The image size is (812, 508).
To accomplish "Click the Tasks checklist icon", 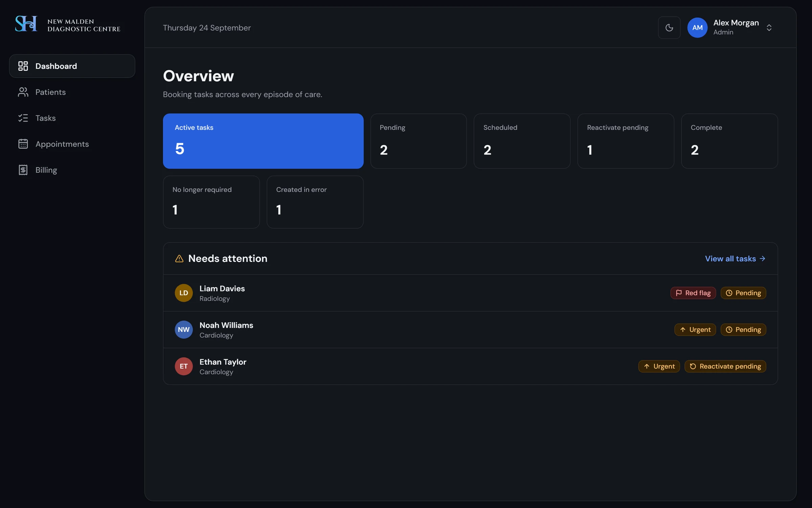I will pos(23,118).
